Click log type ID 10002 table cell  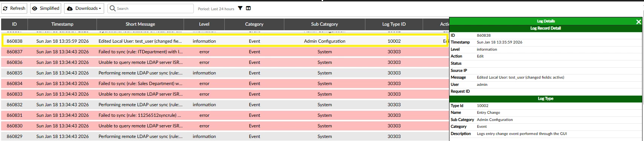pos(394,41)
